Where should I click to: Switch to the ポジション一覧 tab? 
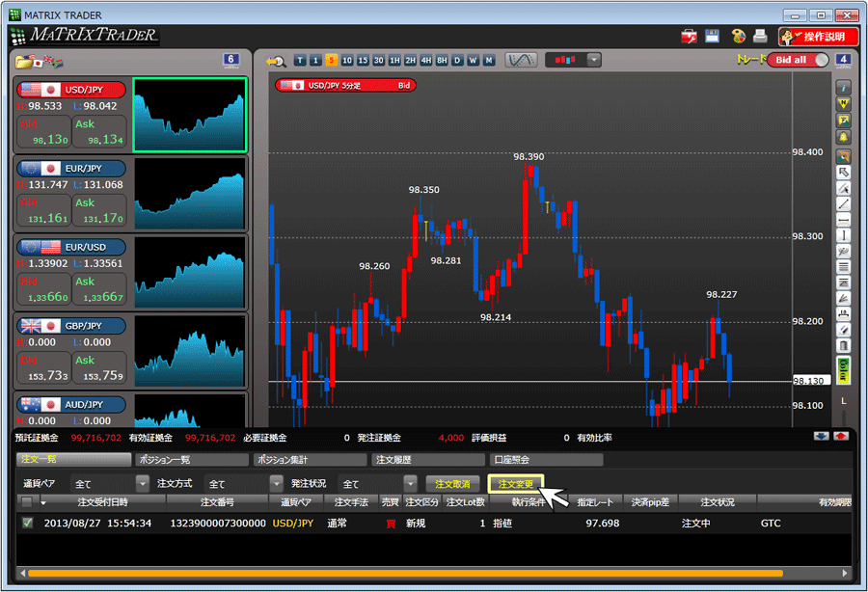(192, 459)
